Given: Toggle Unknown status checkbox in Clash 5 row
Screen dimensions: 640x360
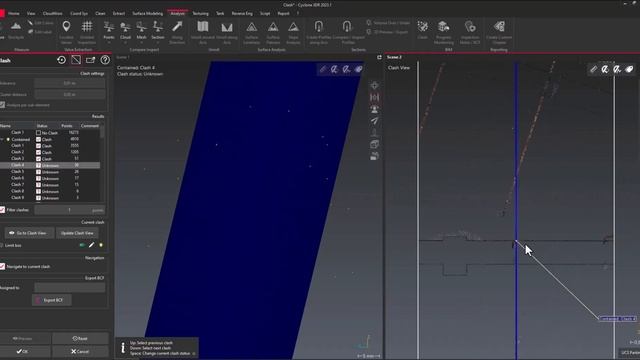Looking at the screenshot, I should click(x=38, y=172).
